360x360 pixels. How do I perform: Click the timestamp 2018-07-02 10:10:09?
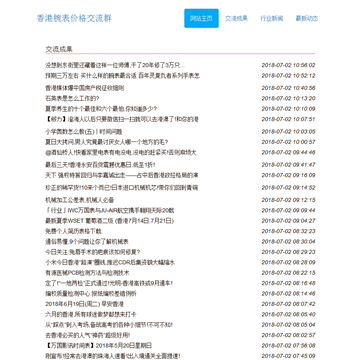[288, 109]
